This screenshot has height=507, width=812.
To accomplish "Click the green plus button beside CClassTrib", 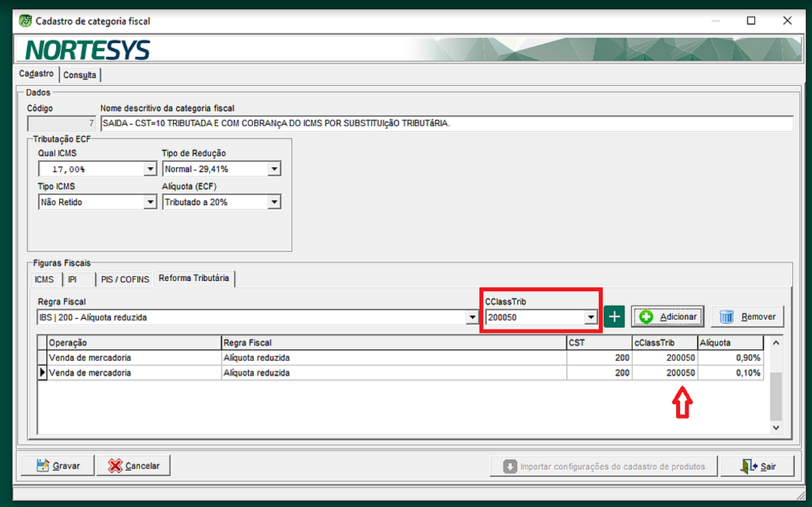I will (x=614, y=316).
